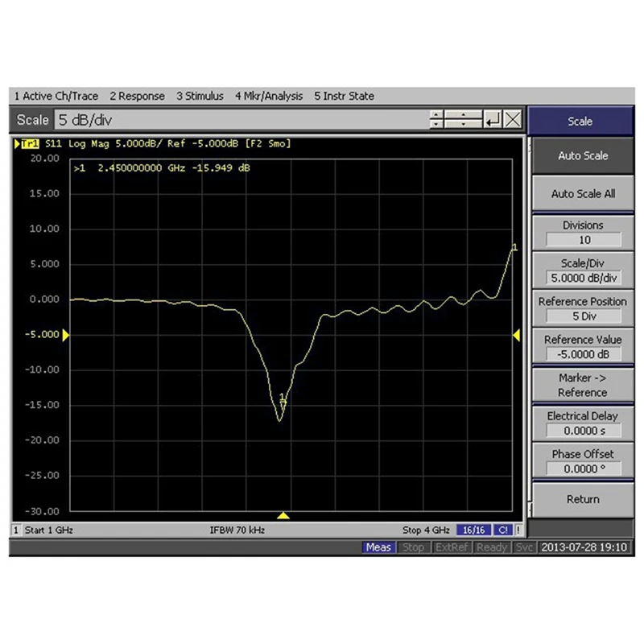Click the enter (apply) icon in the Scale bar

(x=493, y=120)
